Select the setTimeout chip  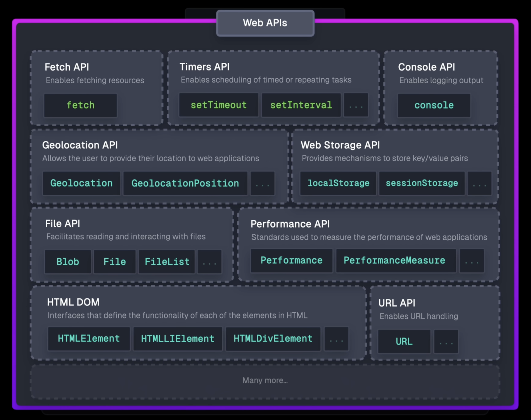tap(218, 105)
